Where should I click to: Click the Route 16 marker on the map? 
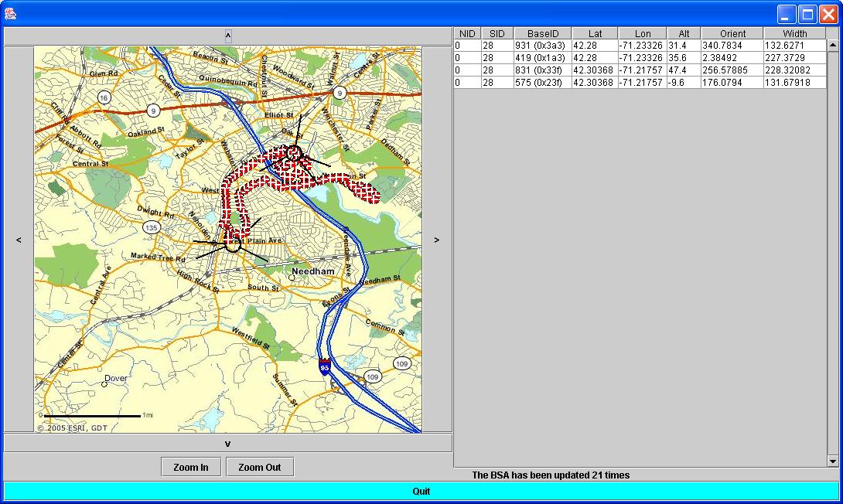(104, 97)
